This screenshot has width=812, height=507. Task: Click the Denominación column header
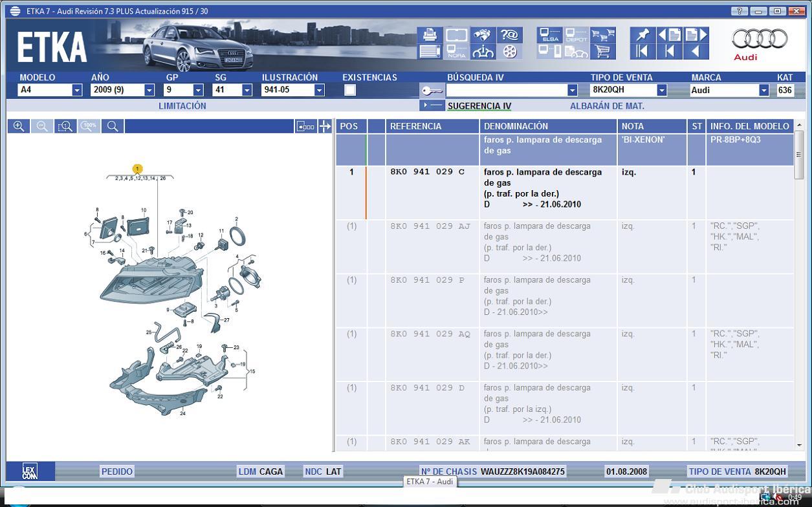click(x=548, y=126)
